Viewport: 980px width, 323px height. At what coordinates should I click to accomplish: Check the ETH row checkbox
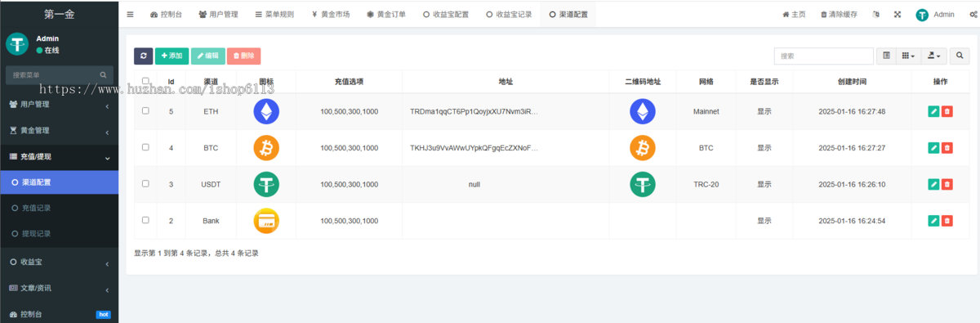click(x=145, y=111)
